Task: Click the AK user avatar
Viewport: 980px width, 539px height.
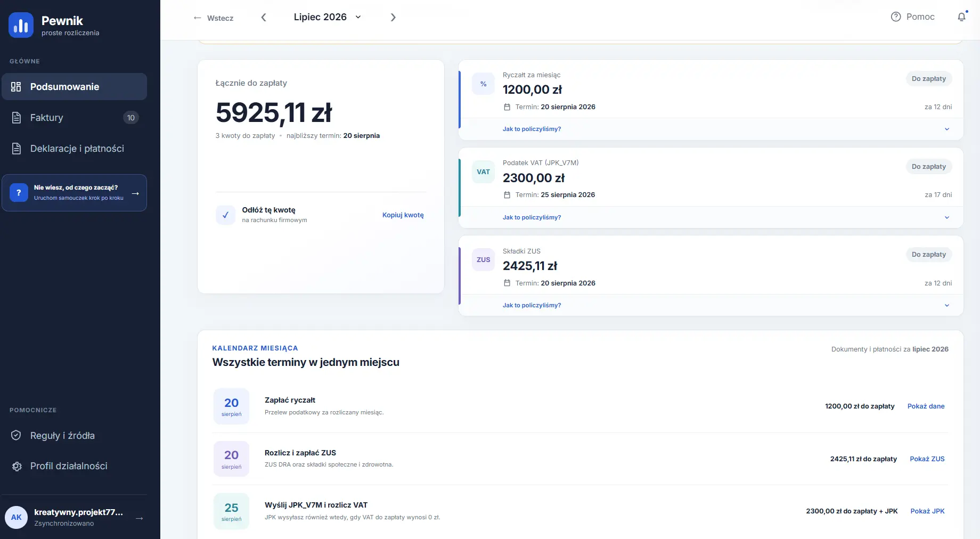Action: [17, 517]
